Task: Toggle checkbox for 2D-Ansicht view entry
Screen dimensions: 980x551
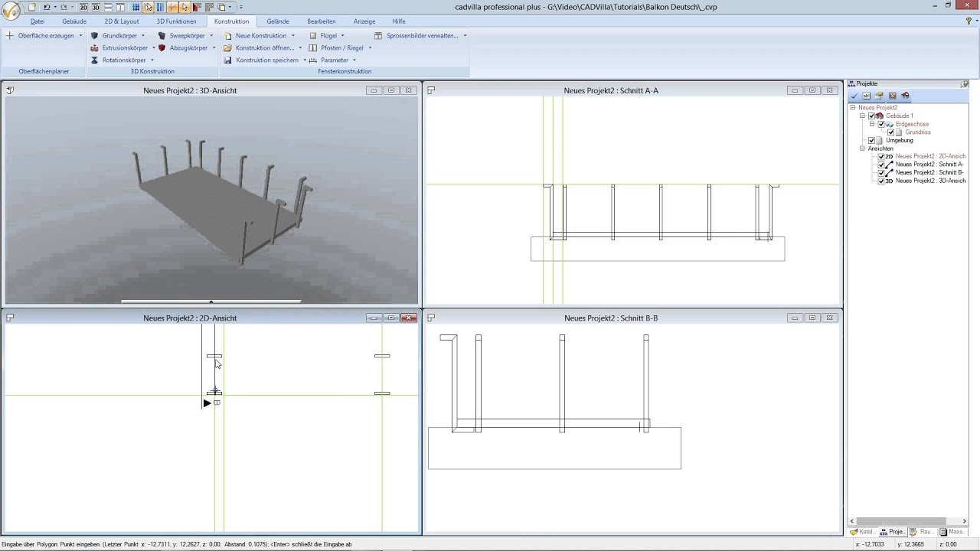Action: 881,157
